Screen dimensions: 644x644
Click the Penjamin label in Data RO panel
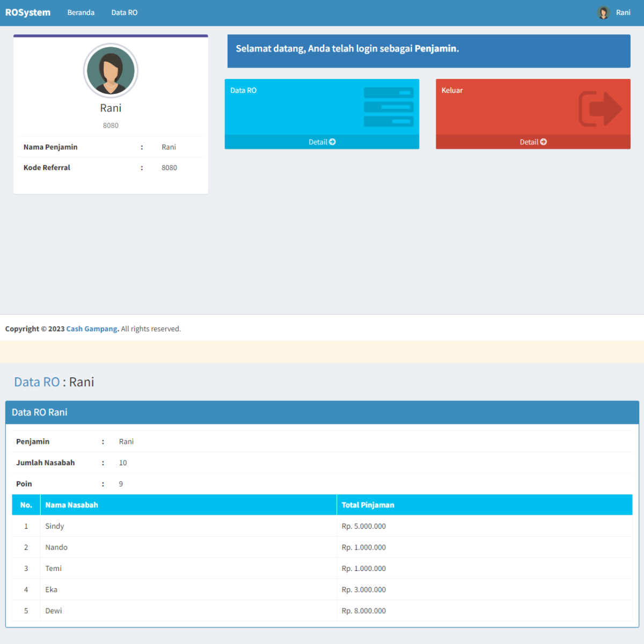33,442
